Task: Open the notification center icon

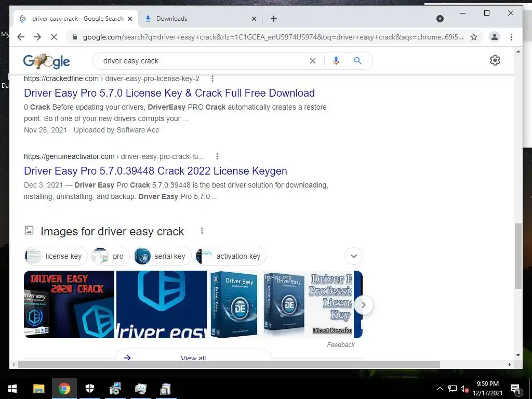Action: point(515,389)
